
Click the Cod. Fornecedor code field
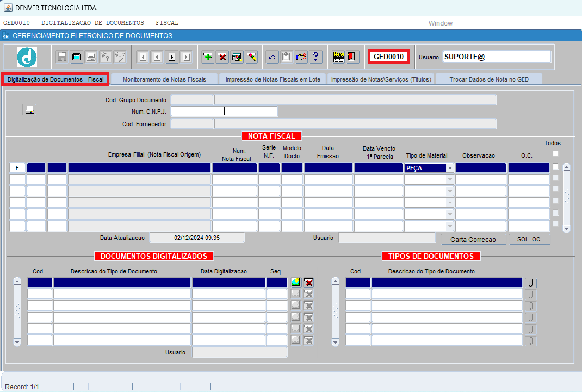point(192,124)
